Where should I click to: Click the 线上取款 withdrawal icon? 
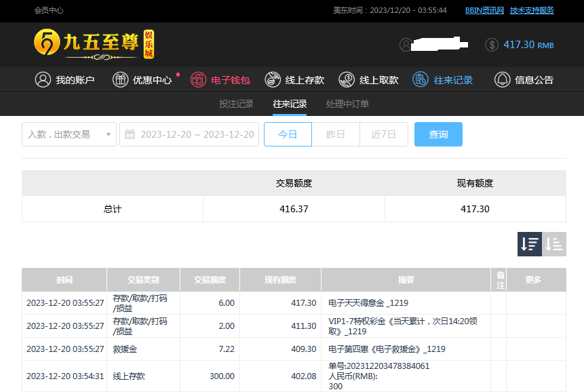coord(347,80)
